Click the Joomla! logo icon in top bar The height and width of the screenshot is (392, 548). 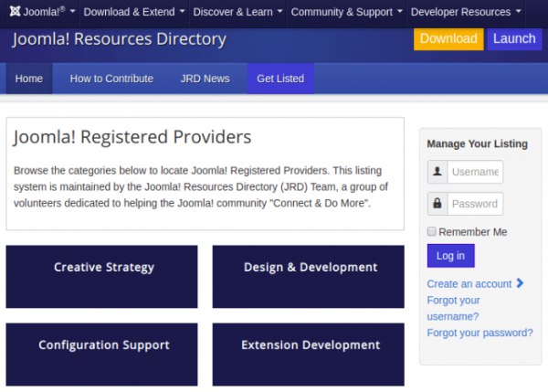(15, 12)
